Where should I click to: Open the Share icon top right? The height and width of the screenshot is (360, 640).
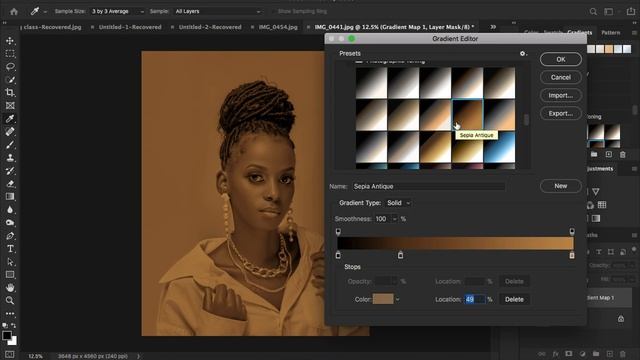pos(630,12)
